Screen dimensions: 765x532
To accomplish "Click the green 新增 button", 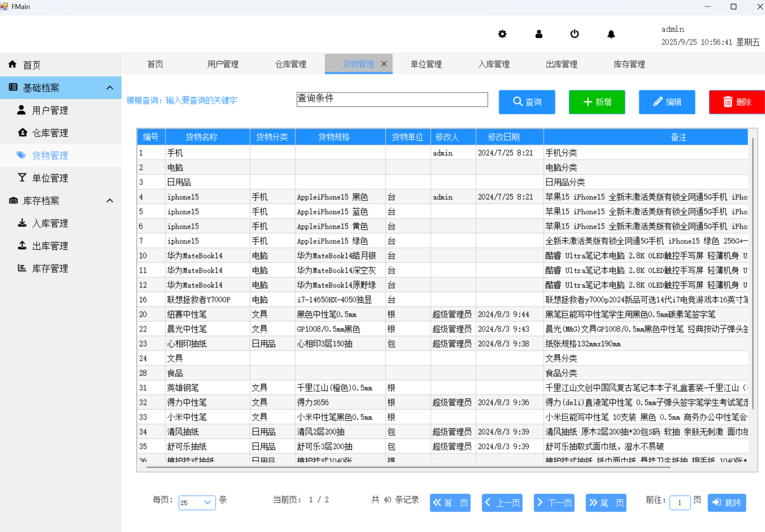I will coord(597,102).
